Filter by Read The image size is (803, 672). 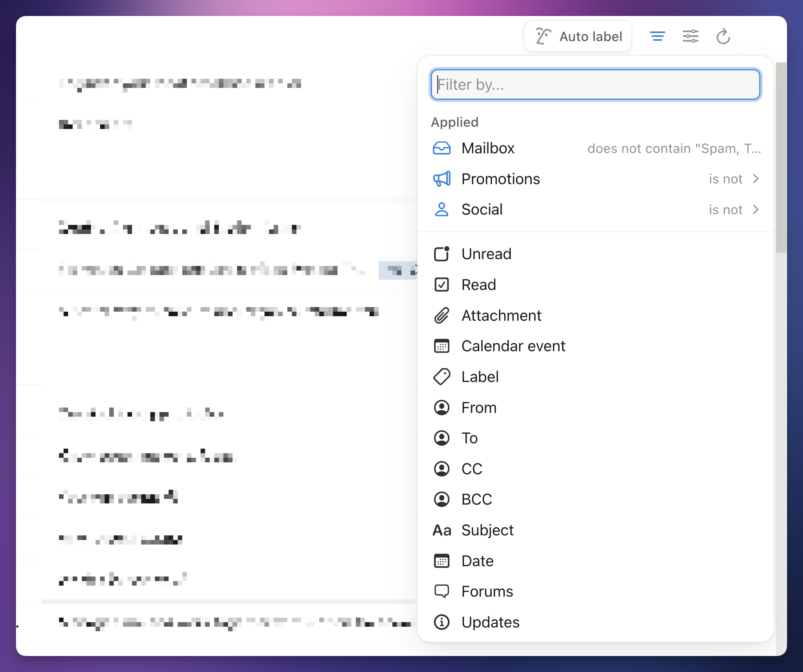click(596, 285)
